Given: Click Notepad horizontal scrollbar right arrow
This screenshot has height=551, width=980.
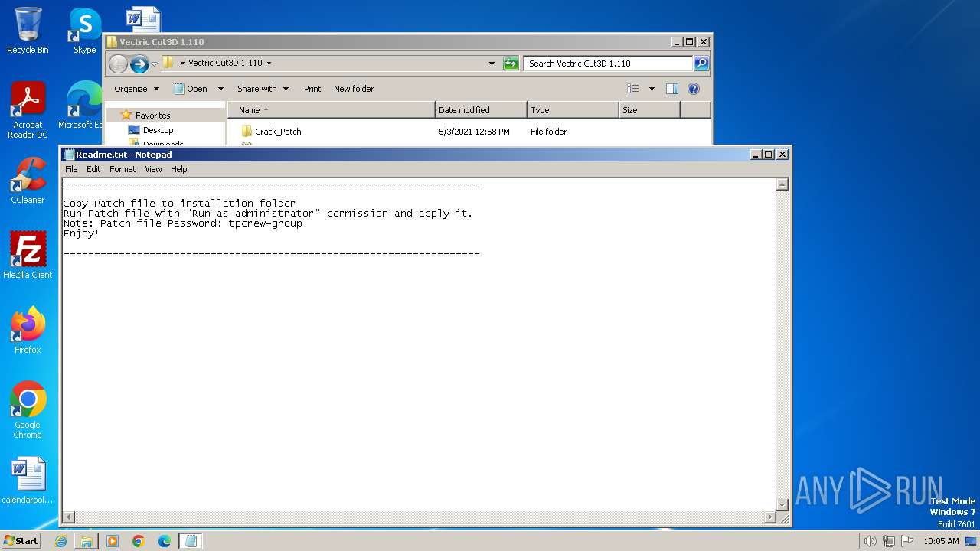Looking at the screenshot, I should 770,517.
